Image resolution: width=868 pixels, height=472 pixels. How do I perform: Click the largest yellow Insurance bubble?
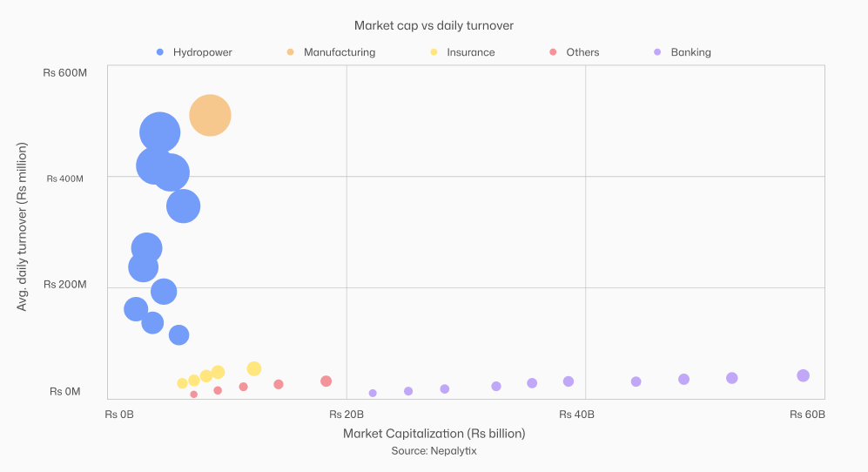[x=254, y=368]
